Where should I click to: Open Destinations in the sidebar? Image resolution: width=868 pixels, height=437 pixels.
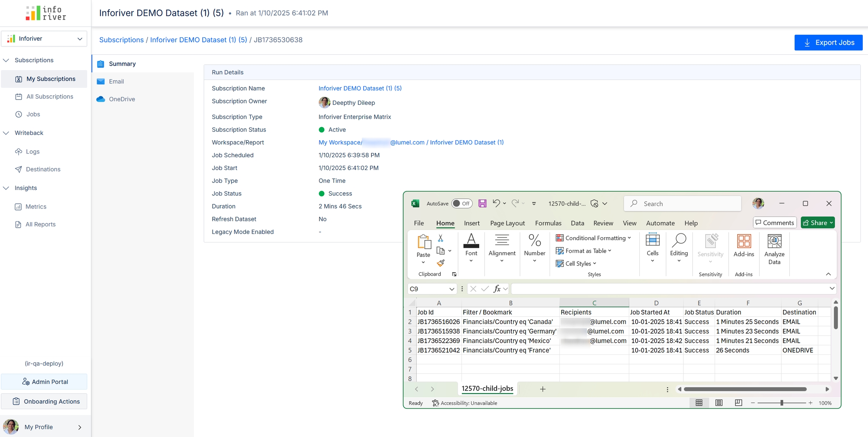pos(43,169)
